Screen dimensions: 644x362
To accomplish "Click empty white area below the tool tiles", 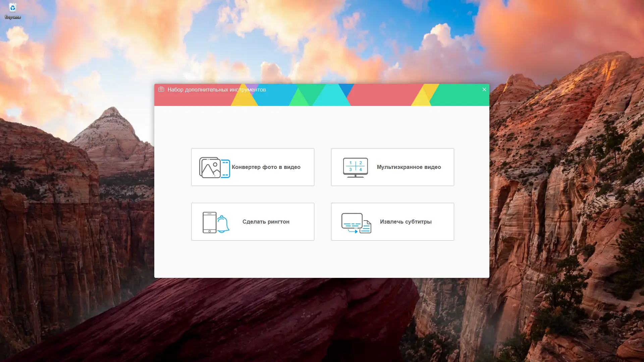I will click(321, 260).
